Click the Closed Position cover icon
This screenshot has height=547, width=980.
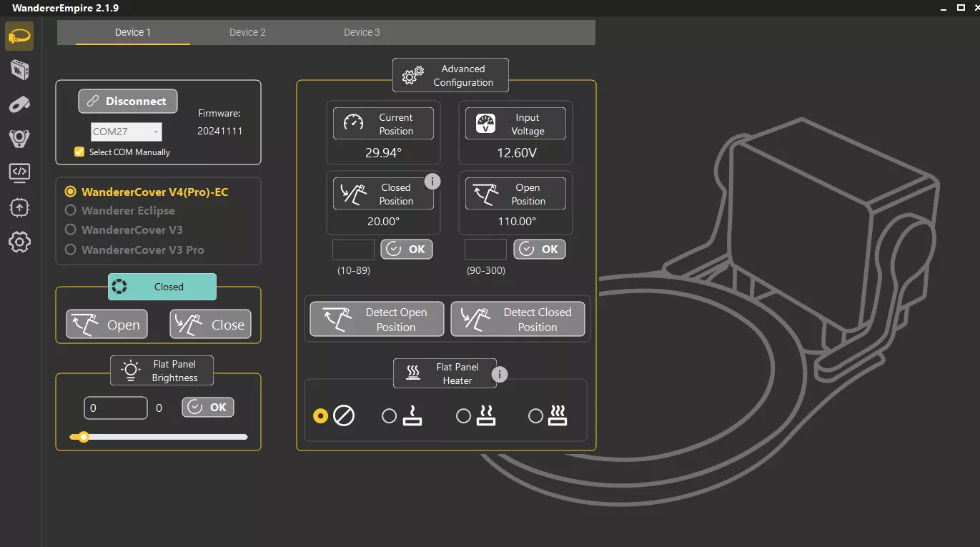pyautogui.click(x=354, y=194)
